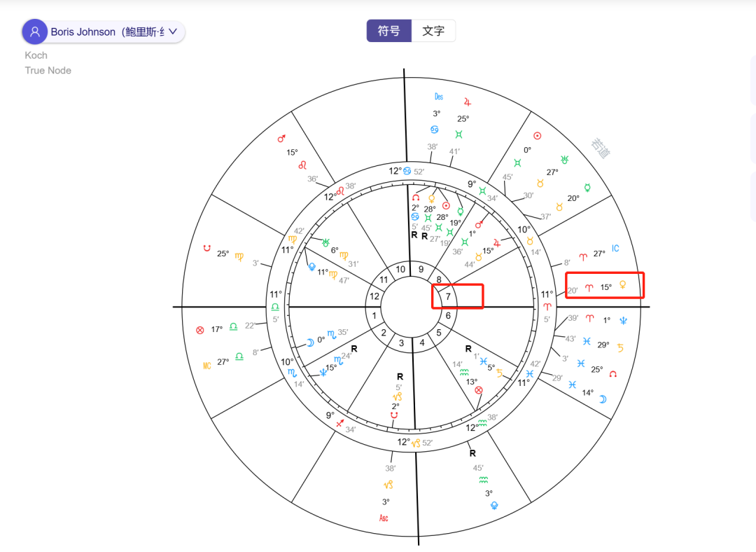
Task: Click the Mercury glyph near the chart top
Action: click(x=461, y=212)
